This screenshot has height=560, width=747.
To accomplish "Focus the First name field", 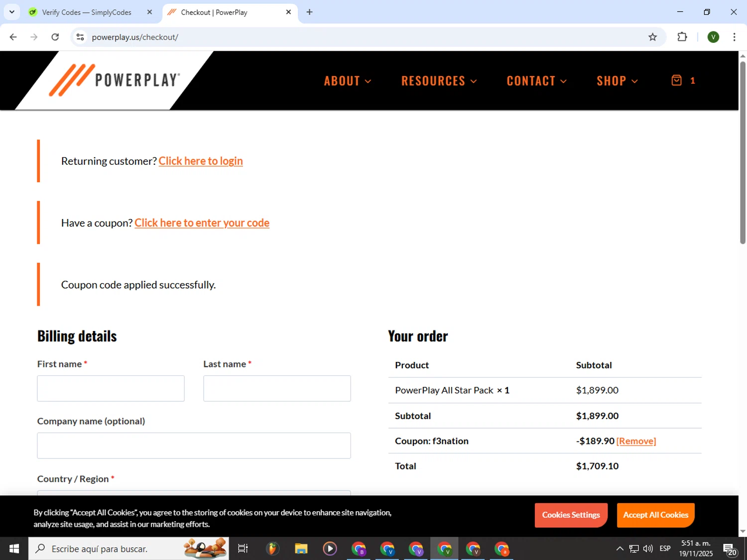I will click(111, 388).
